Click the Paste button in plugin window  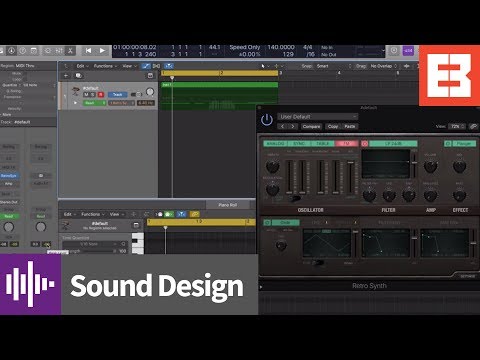(x=350, y=126)
